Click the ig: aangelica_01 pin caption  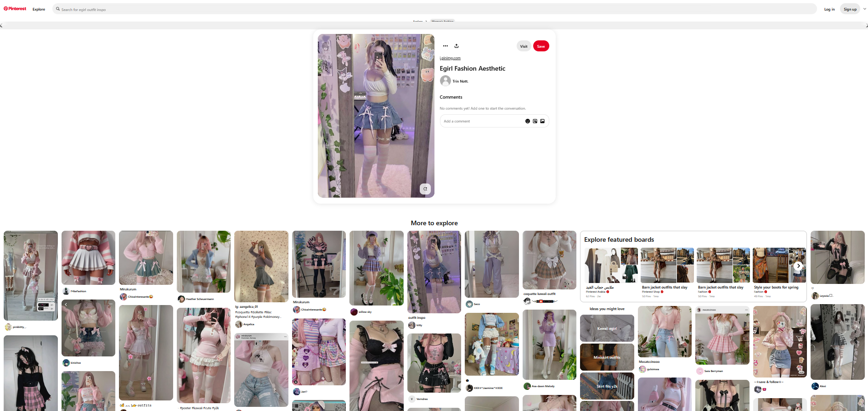(x=247, y=307)
